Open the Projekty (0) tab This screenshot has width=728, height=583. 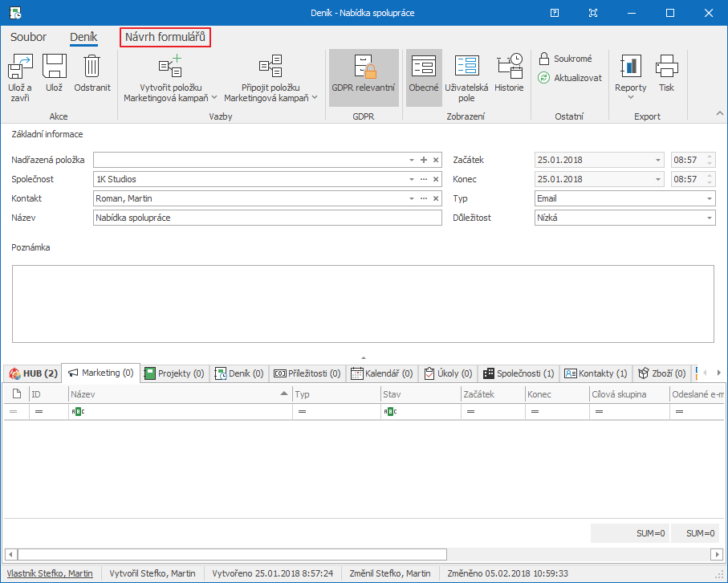[174, 373]
